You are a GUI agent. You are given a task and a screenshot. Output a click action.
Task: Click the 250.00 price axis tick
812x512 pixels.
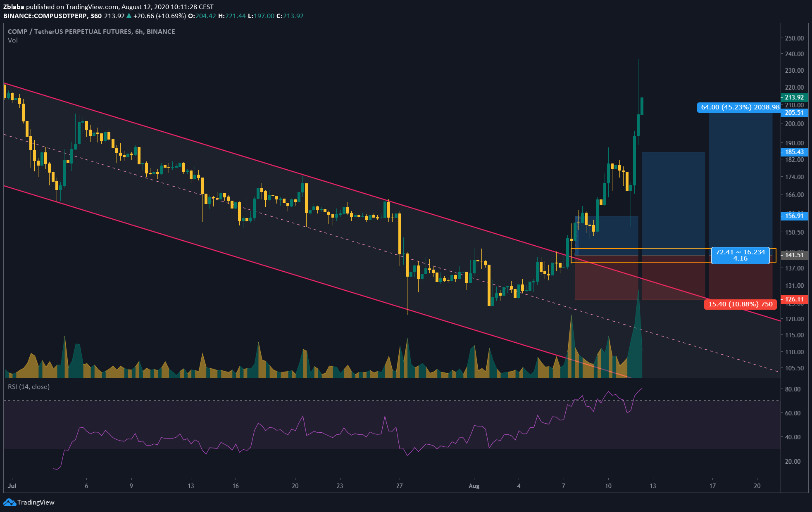(x=794, y=38)
